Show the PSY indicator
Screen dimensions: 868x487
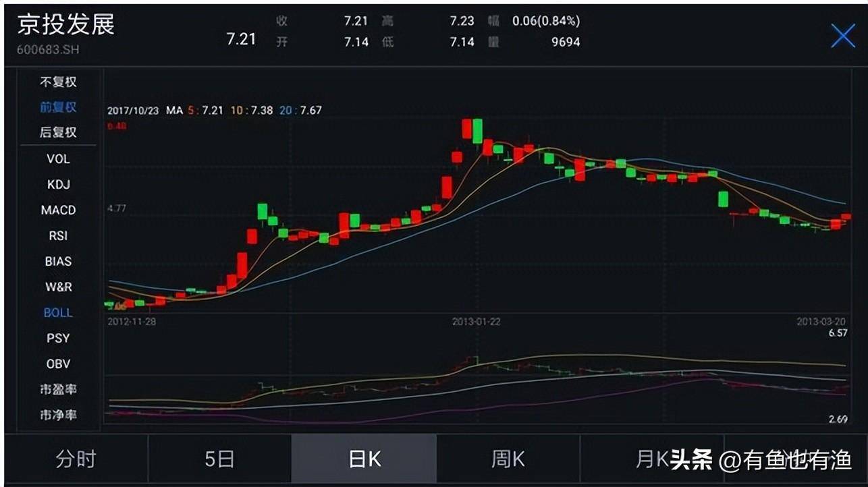58,339
